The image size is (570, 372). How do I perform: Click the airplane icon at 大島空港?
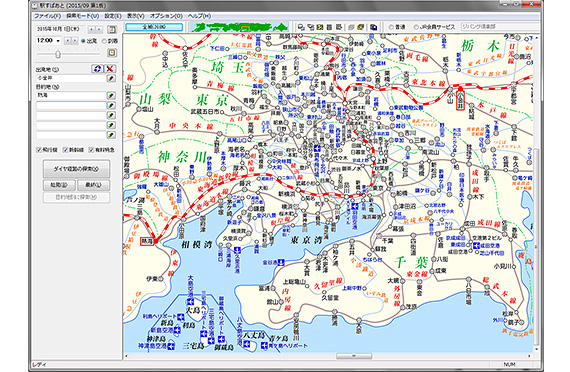coord(190,302)
